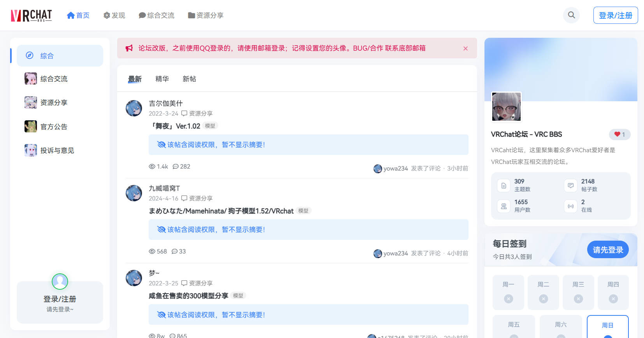Viewport: 644px width, 338px height.
Task: Click the 投诉与意见 category avatar icon
Action: coord(31,150)
